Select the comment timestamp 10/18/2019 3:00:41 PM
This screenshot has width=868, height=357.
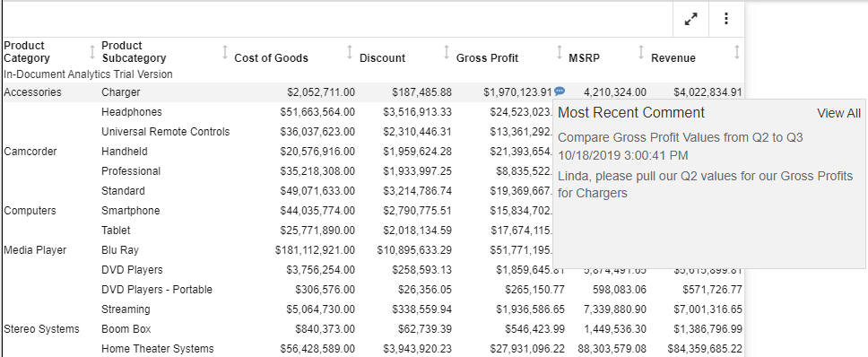623,155
